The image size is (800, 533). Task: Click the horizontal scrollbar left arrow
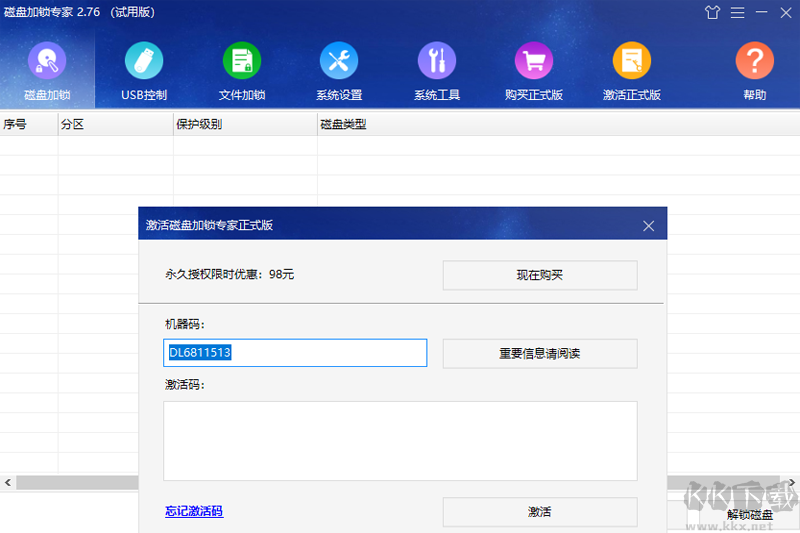pos(8,483)
